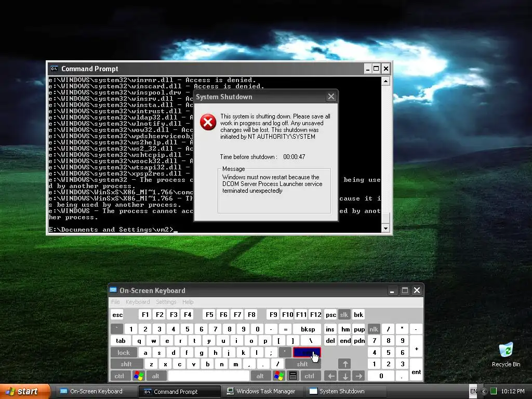Image resolution: width=532 pixels, height=399 pixels.
Task: Click the highlighted enter key under cursor
Action: tap(307, 353)
